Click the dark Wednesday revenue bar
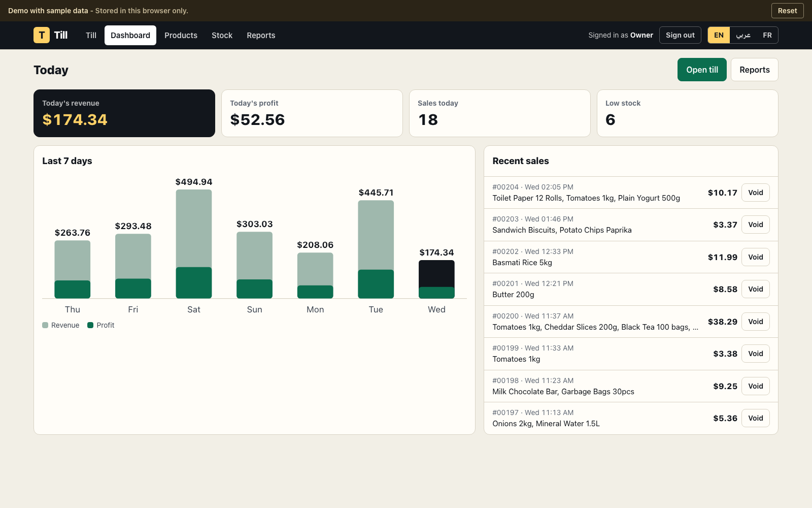Screen dimensions: 812x508 [x=436, y=274]
